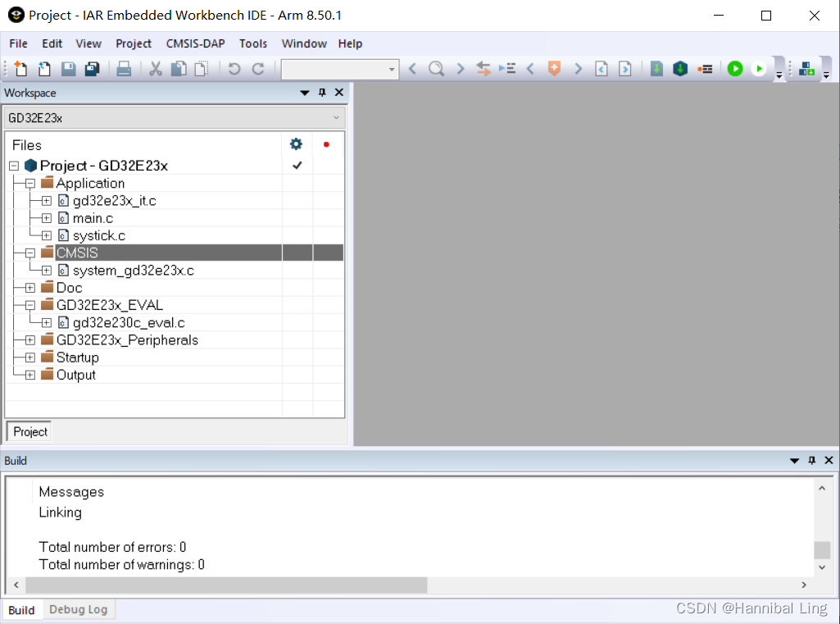Click the Build log scroll down arrow
Image resolution: width=840 pixels, height=624 pixels.
[x=822, y=567]
